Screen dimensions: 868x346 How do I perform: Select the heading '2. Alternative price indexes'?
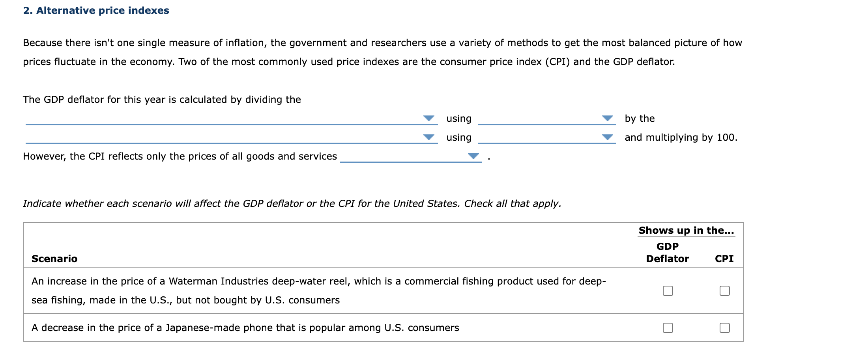click(96, 11)
